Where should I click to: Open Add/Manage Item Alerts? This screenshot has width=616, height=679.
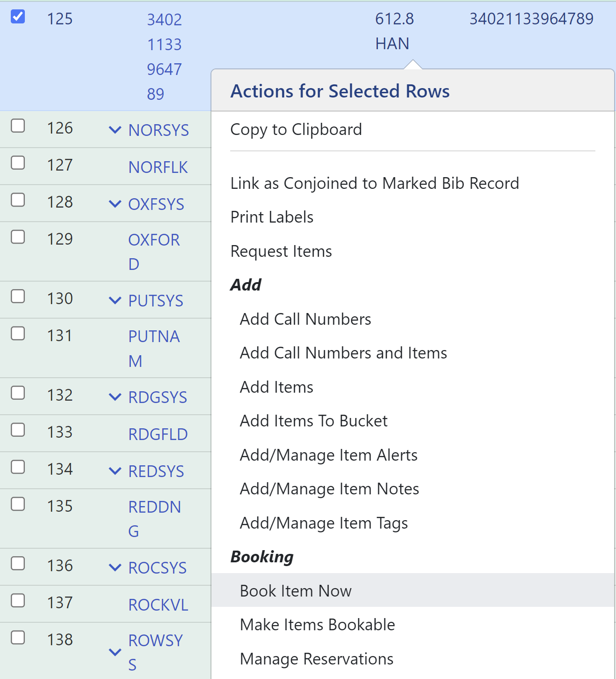coord(328,455)
